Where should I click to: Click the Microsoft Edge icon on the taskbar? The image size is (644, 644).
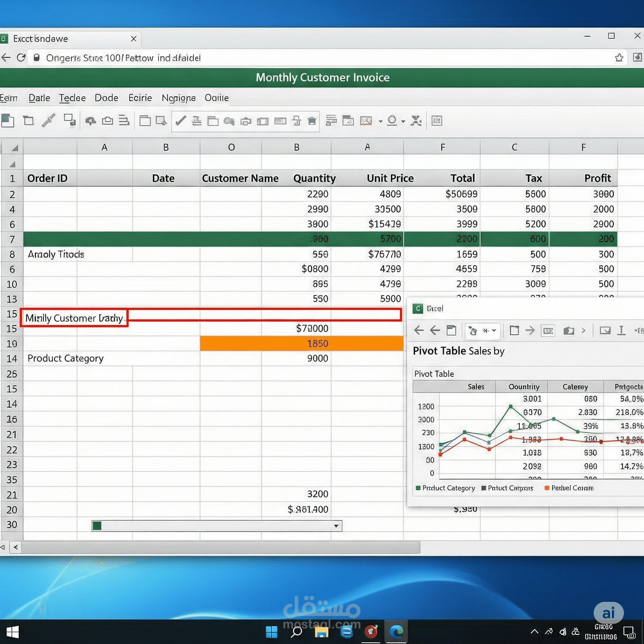(396, 632)
